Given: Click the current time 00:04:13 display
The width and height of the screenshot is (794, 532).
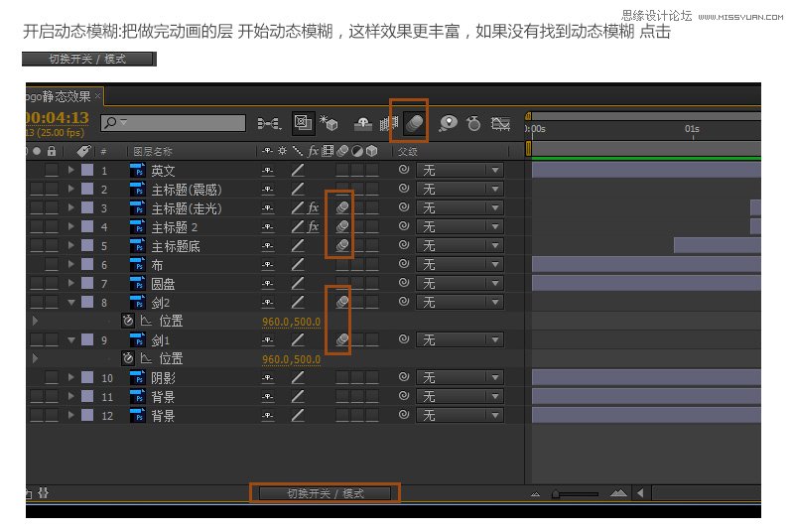Looking at the screenshot, I should [58, 117].
